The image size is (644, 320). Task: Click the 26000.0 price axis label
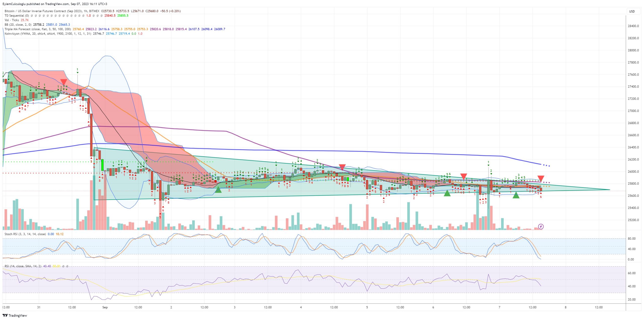[x=633, y=172]
